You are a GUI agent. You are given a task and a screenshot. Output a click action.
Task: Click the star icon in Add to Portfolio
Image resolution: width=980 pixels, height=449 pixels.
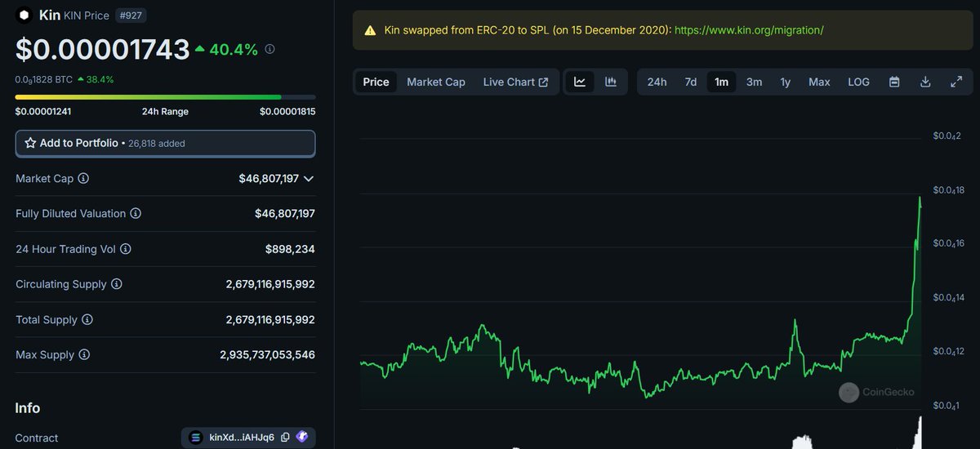coord(30,143)
